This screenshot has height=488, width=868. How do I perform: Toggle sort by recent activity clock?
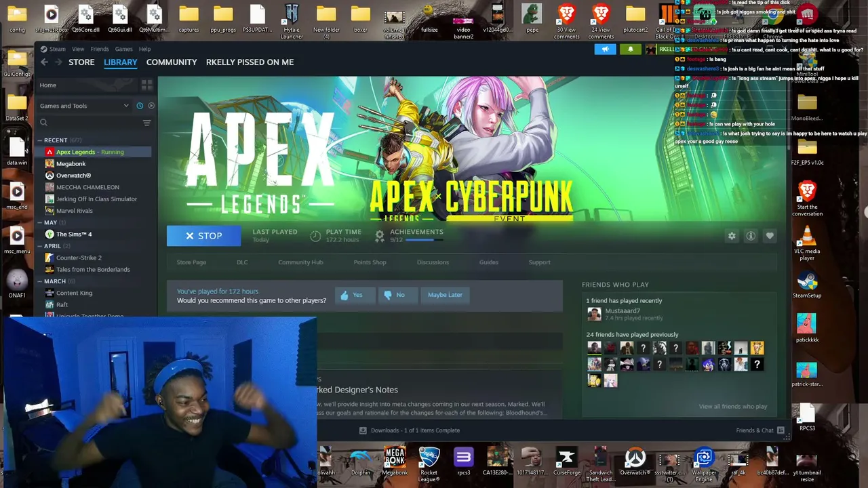[x=140, y=106]
